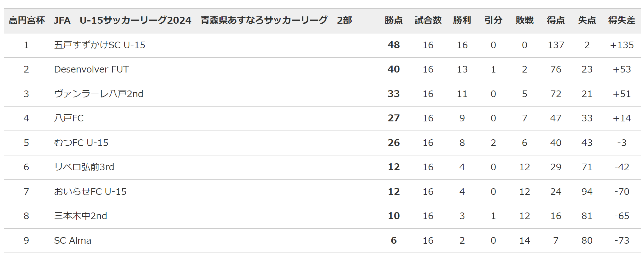Click the 得点 column header
The width and height of the screenshot is (644, 256).
coord(556,20)
